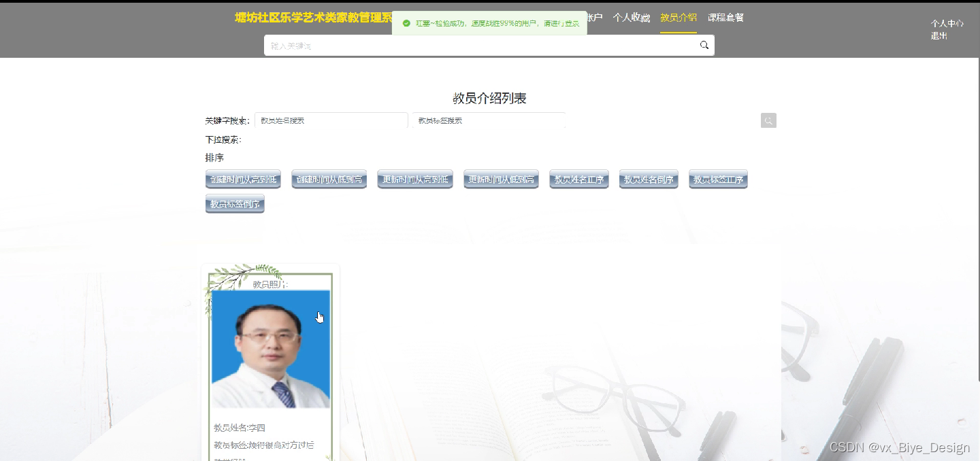Sort by 教员标签正序
Image resolution: width=980 pixels, height=461 pixels.
[x=718, y=180]
